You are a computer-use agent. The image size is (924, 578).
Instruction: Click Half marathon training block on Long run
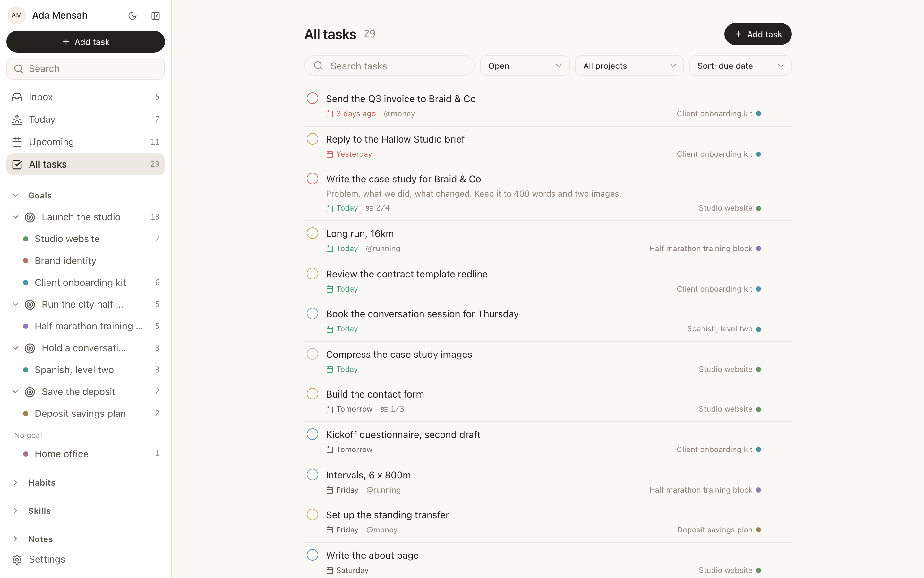coord(701,249)
